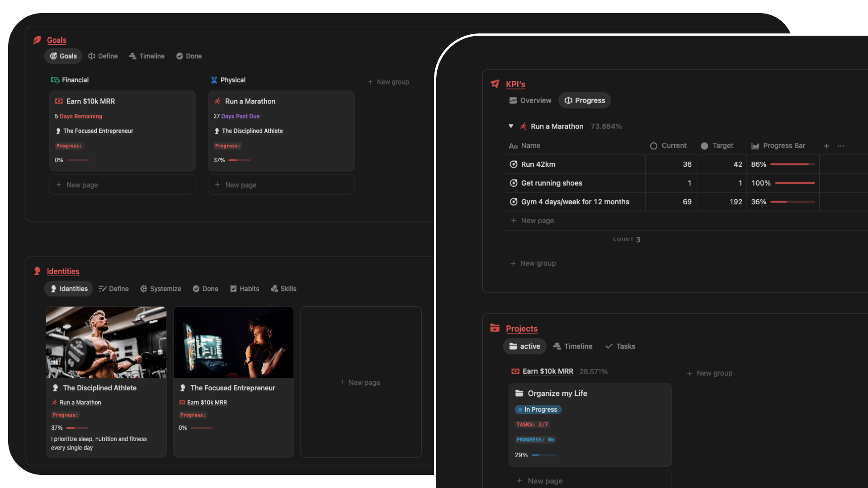Add New group in Goals board

tap(388, 82)
